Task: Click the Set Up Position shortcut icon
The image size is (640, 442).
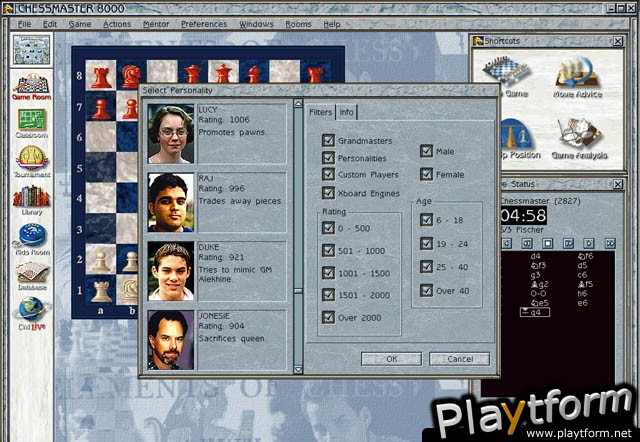Action: (516, 139)
